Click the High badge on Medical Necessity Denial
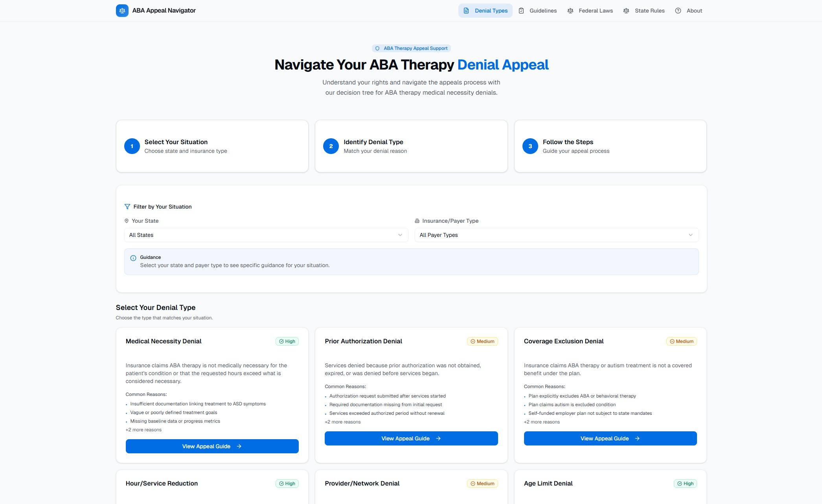Screen dimensions: 822x504 click(x=287, y=341)
